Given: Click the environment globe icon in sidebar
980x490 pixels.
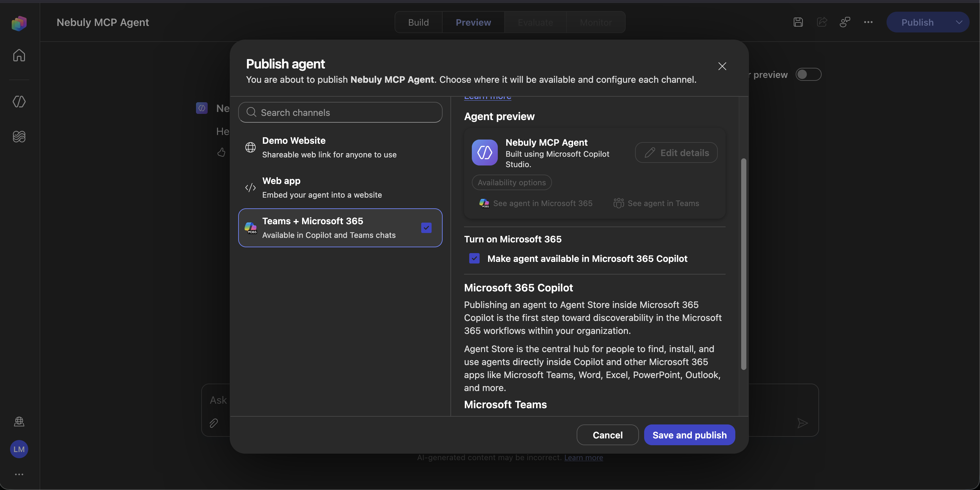Looking at the screenshot, I should tap(19, 421).
